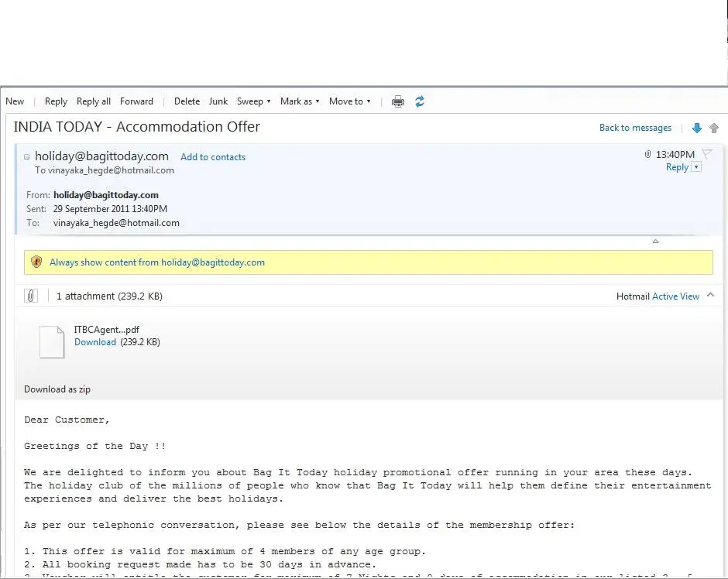This screenshot has height=579, width=728.
Task: Click the security shield warning icon
Action: pyautogui.click(x=36, y=262)
